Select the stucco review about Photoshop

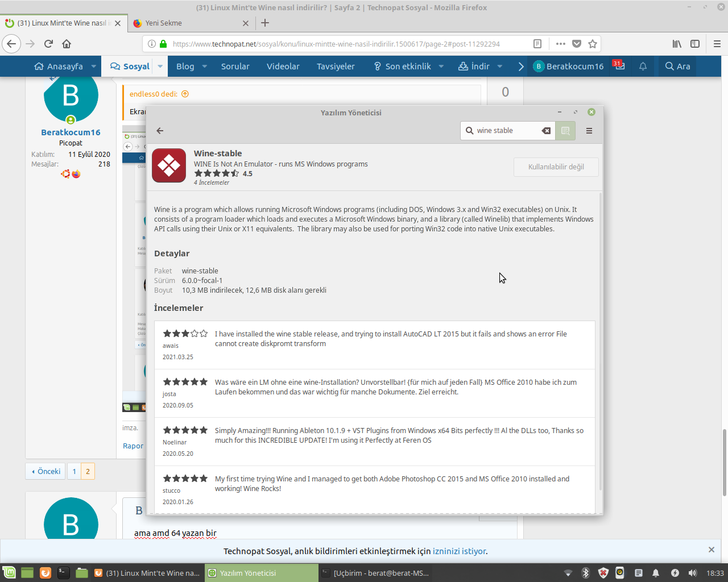376,490
